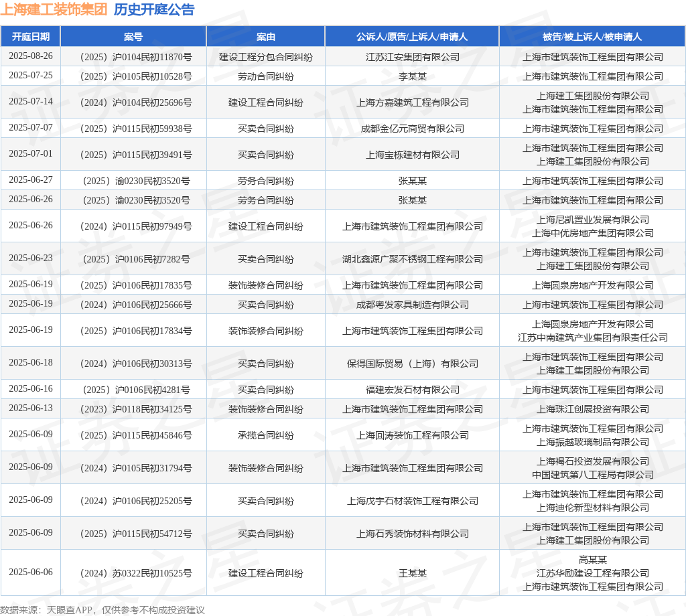Click case number (2025)沪0104民初11870号
The width and height of the screenshot is (686, 616).
tap(136, 57)
